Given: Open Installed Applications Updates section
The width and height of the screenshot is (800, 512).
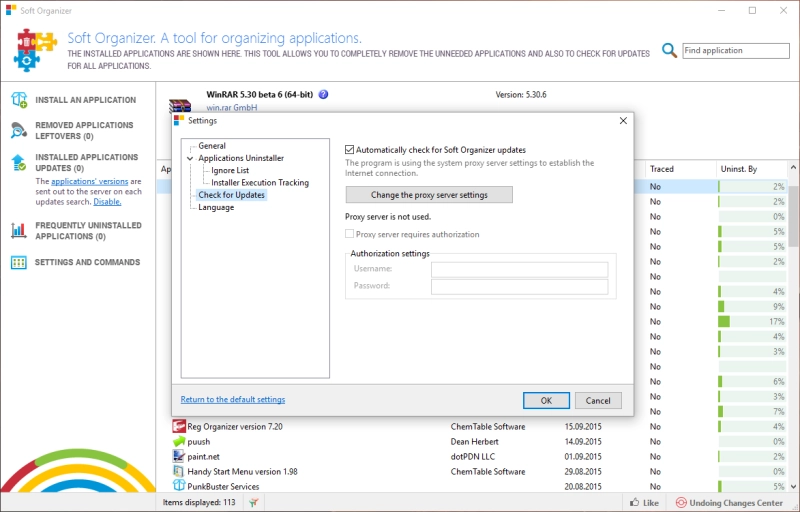Looking at the screenshot, I should pyautogui.click(x=86, y=163).
